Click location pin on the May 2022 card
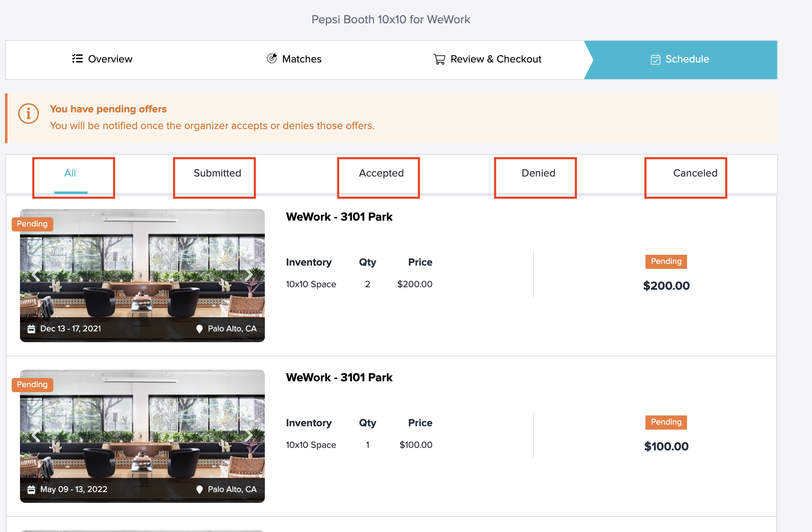 coord(199,490)
